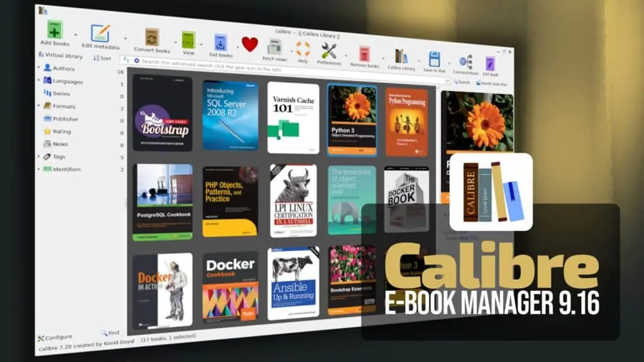This screenshot has width=644, height=362.
Task: Select The Docker Book cover
Action: pyautogui.click(x=407, y=199)
